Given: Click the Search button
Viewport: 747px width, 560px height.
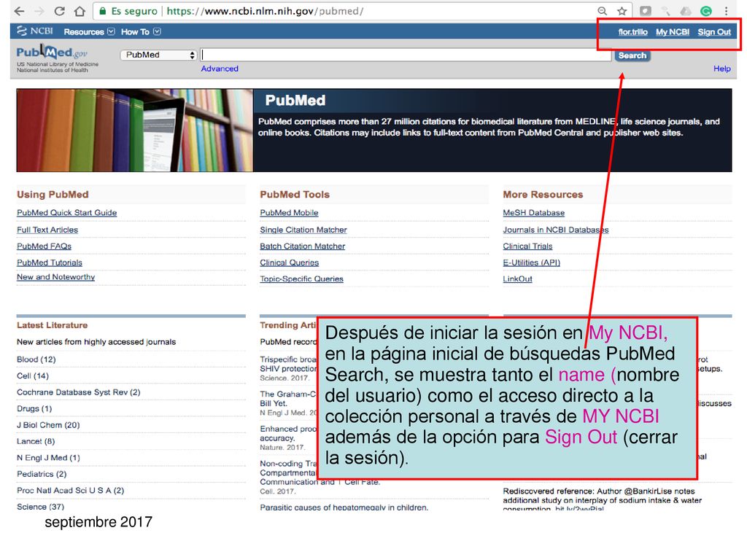Looking at the screenshot, I should pyautogui.click(x=632, y=55).
